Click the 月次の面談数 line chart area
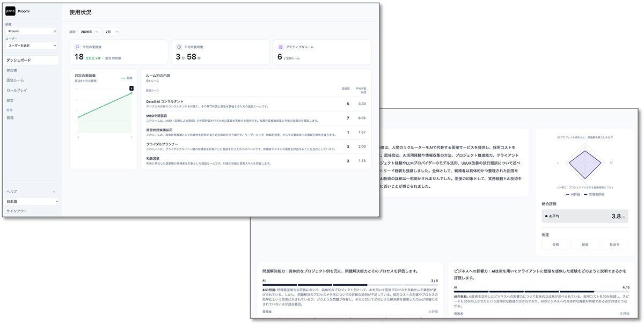The width and height of the screenshot is (644, 325). [x=104, y=112]
